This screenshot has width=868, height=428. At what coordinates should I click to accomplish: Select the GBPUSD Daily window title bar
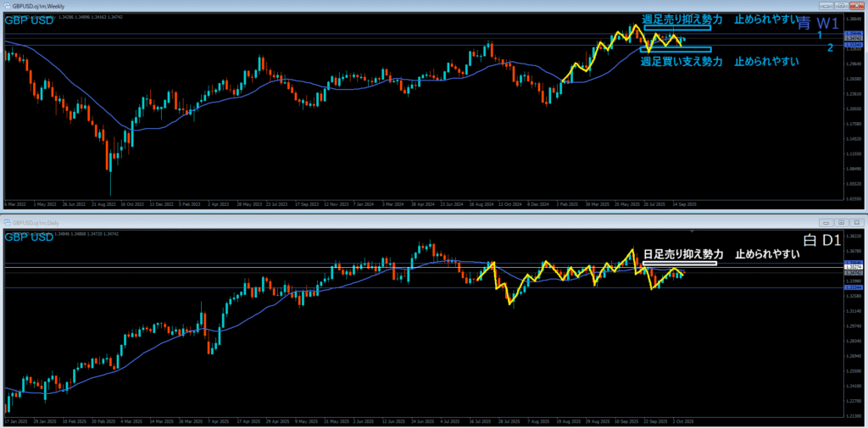point(339,221)
